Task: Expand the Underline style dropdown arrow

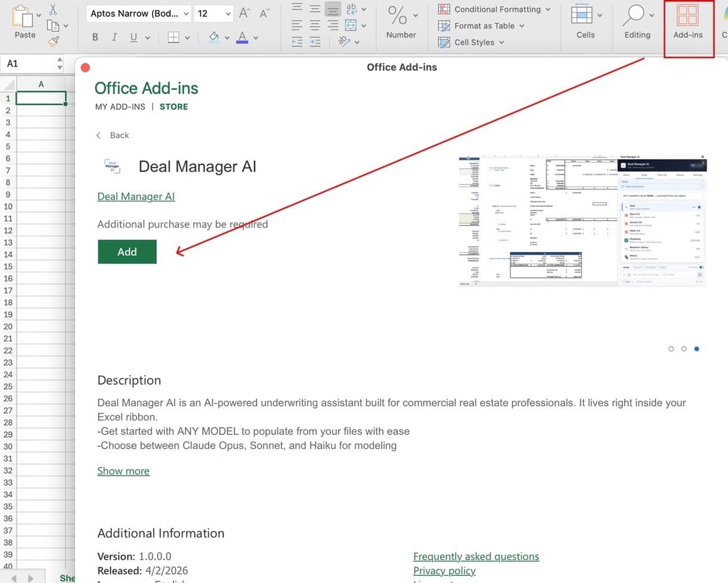Action: pos(147,38)
